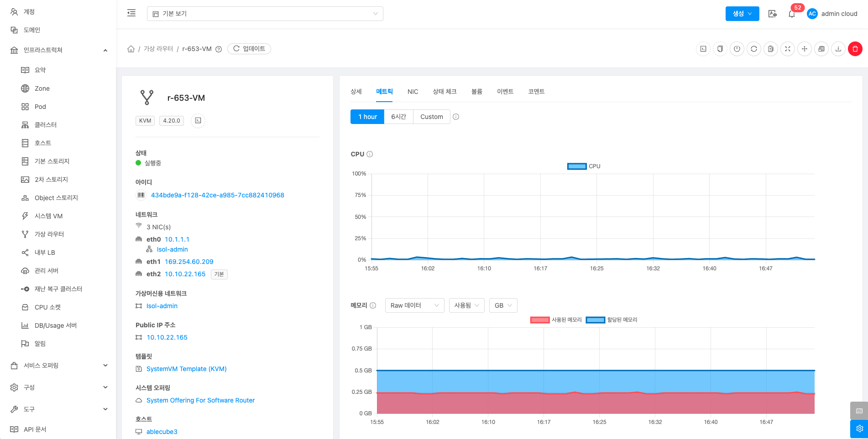
Task: Click the reboot router circular arrows icon
Action: coord(754,49)
